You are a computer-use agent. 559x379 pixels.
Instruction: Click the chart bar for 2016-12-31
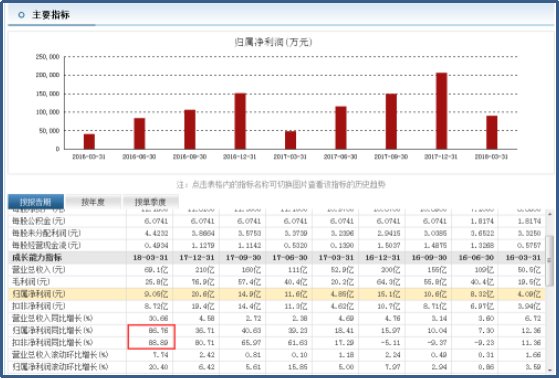click(240, 121)
